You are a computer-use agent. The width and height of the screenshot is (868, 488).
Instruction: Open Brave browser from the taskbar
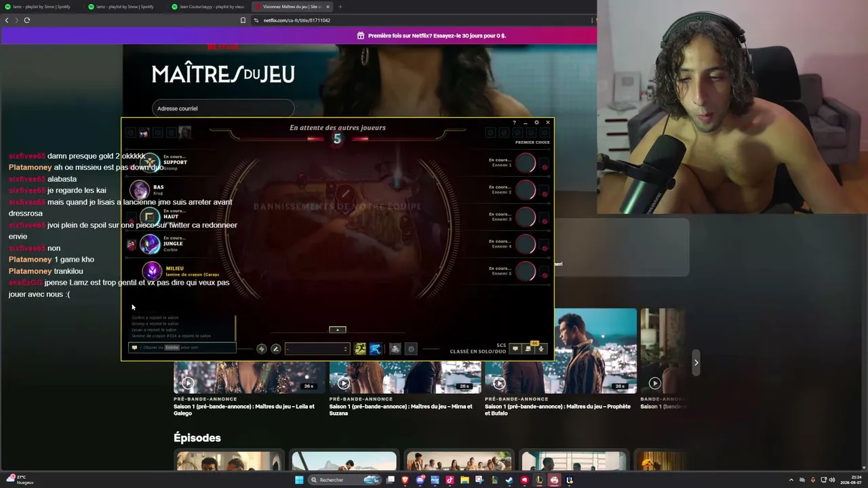406,480
